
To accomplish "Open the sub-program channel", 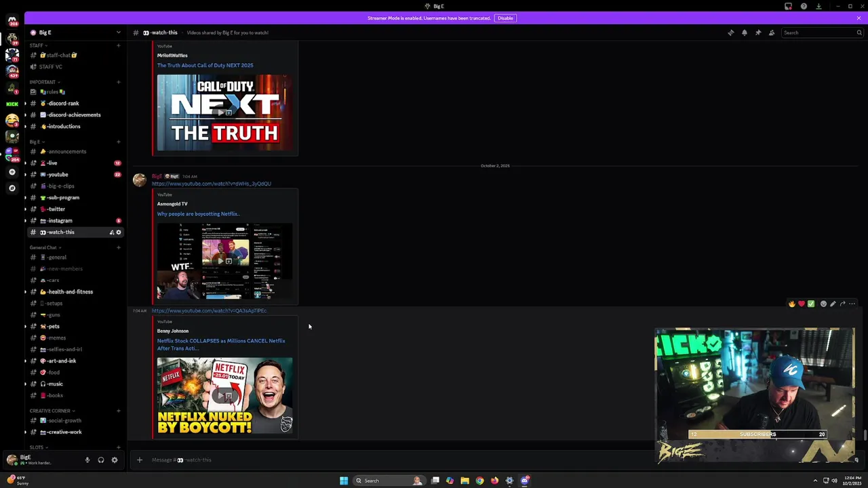I will [x=75, y=198].
